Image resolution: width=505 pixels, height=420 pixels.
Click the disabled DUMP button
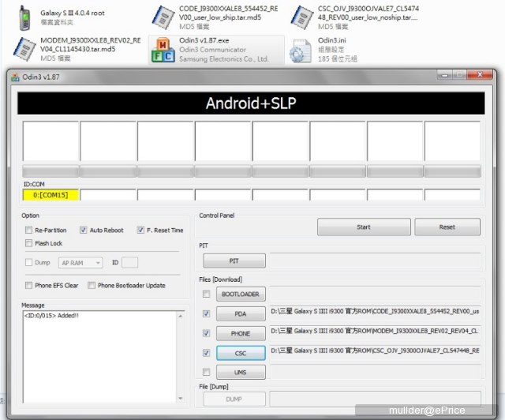(x=234, y=399)
